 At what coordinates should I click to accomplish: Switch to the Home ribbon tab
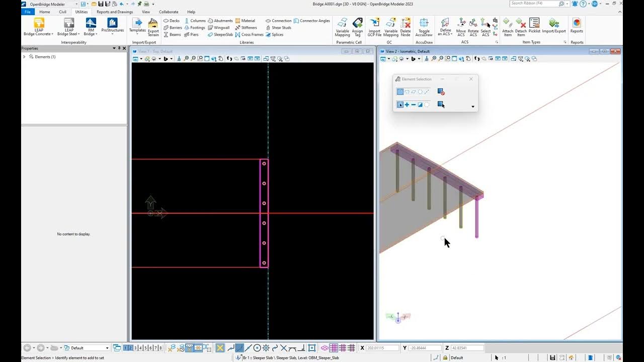point(45,12)
